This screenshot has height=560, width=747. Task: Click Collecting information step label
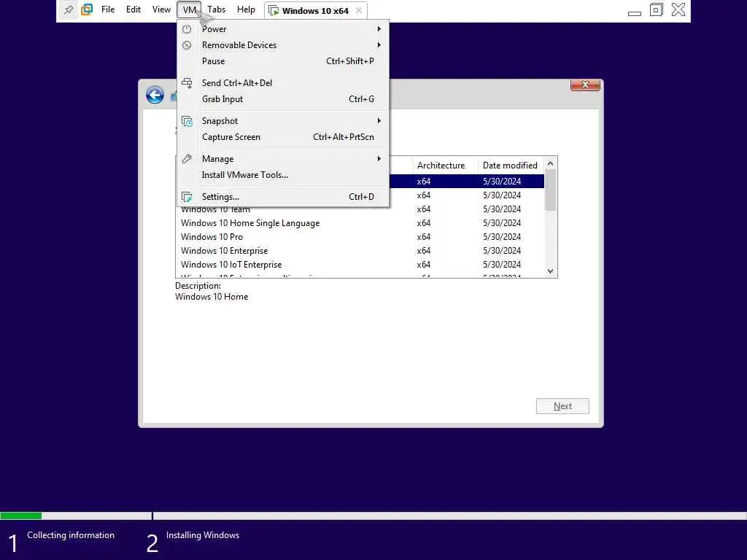tap(71, 535)
